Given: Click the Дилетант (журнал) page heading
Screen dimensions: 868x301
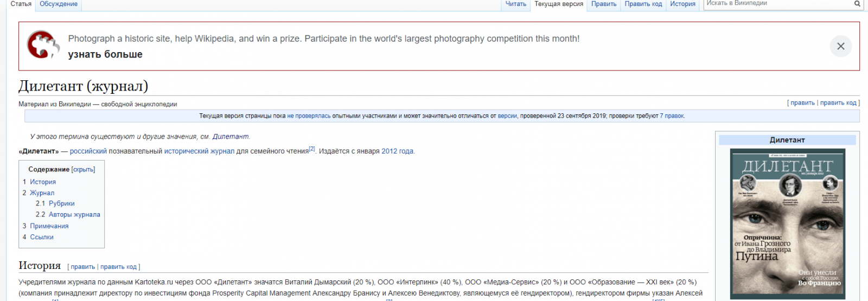Looking at the screenshot, I should [x=83, y=86].
